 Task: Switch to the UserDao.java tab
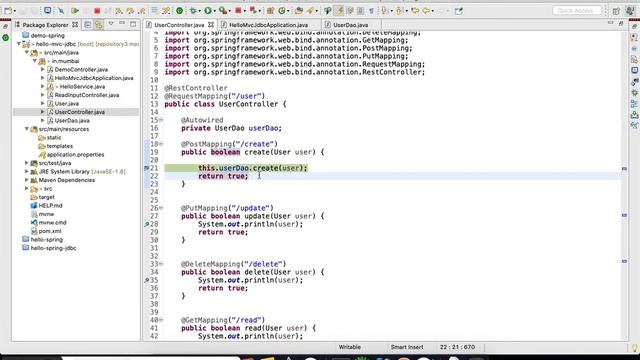350,25
